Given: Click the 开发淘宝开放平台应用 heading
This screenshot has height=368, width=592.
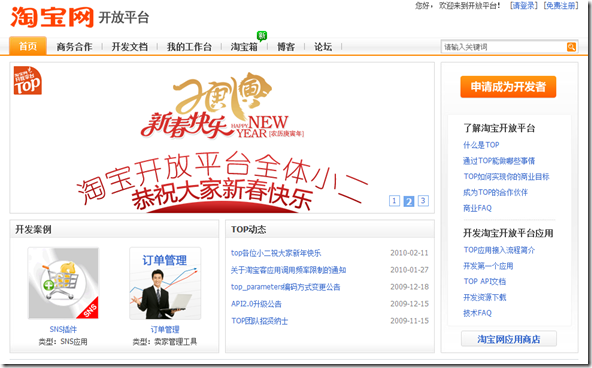Looking at the screenshot, I should [x=508, y=233].
